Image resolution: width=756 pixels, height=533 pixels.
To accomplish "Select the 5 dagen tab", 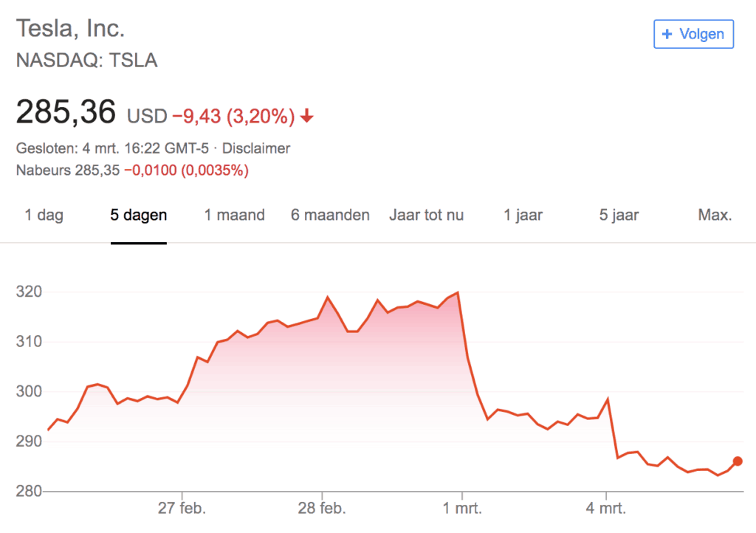I will coord(139,216).
